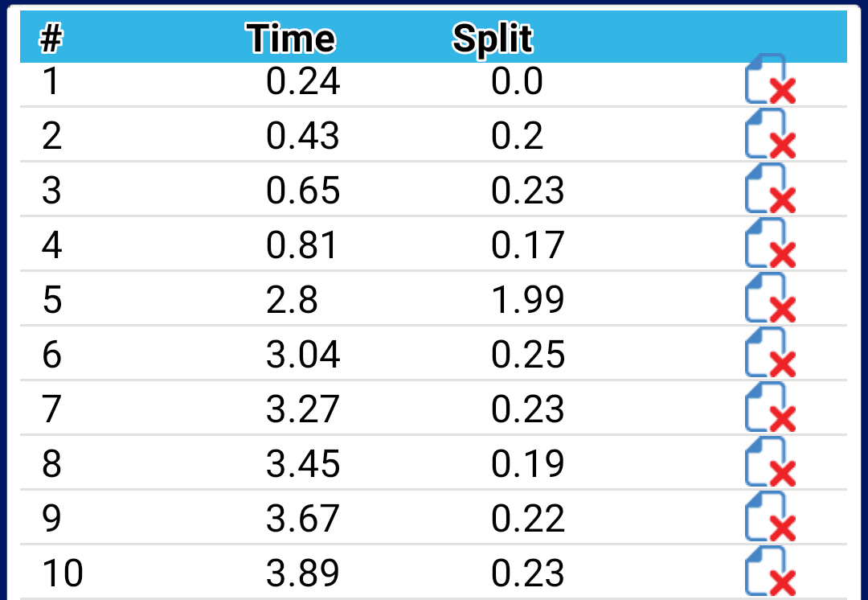This screenshot has width=868, height=600.
Task: Delete shot 5 with time 2.8
Action: (770, 298)
